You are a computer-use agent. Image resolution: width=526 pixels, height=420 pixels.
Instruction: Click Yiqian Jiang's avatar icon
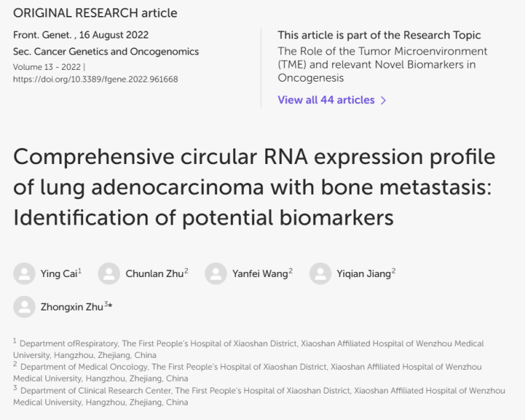tap(320, 273)
